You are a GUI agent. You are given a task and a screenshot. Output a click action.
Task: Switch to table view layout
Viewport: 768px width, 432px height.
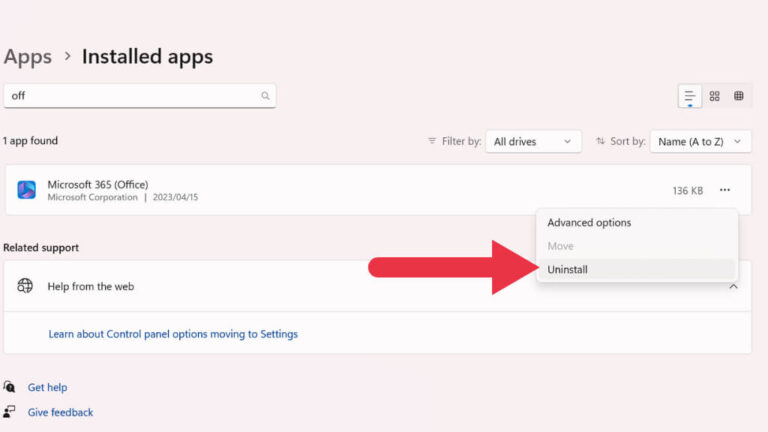point(739,96)
